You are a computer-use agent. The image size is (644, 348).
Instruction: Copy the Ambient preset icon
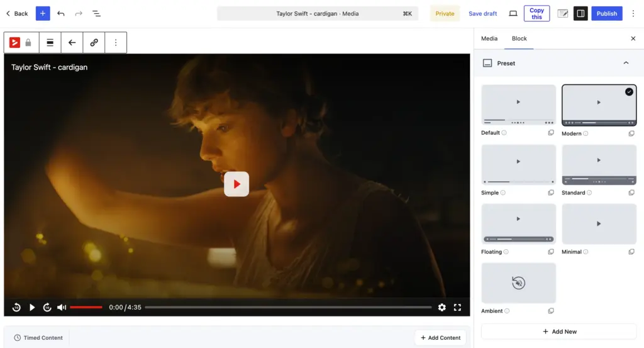coord(551,311)
